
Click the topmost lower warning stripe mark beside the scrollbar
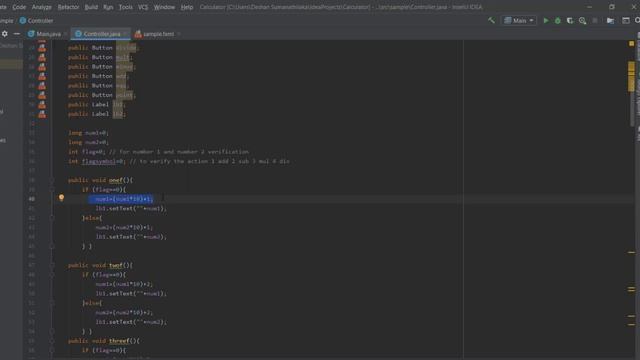(631, 253)
